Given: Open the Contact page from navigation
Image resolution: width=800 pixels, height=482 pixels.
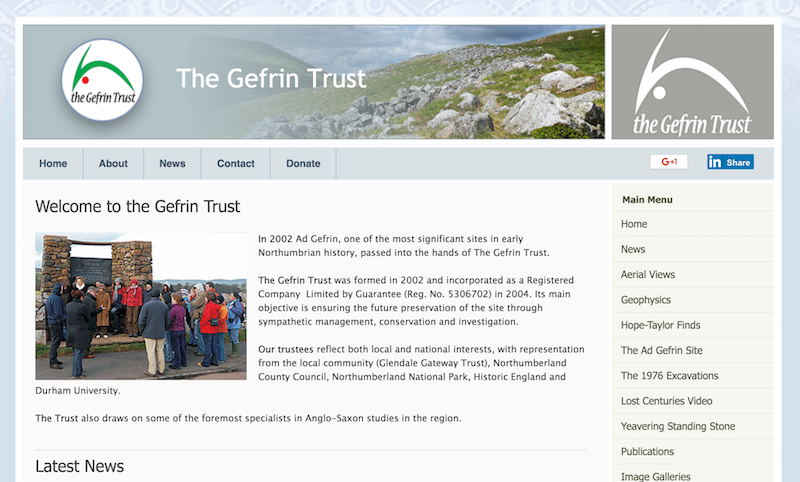Looking at the screenshot, I should 236,164.
